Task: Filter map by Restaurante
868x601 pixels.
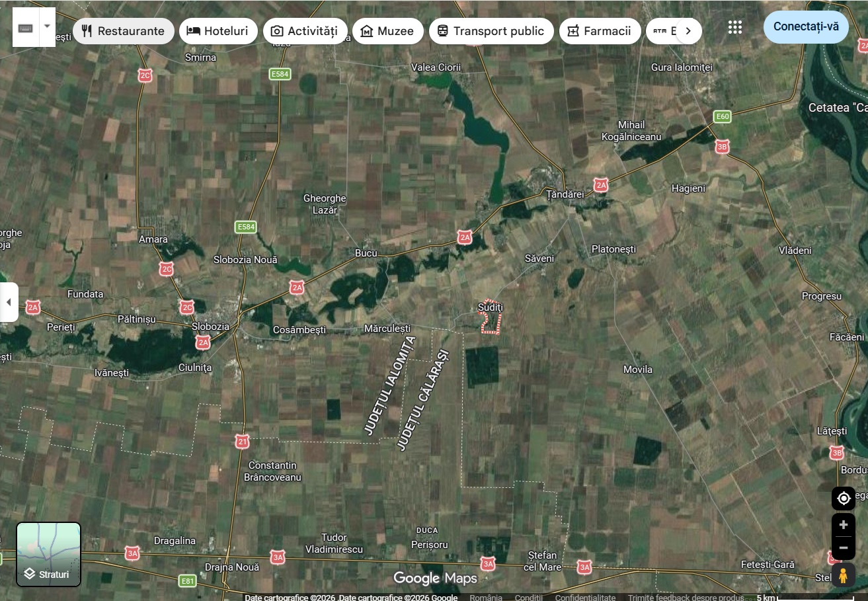Action: tap(124, 31)
